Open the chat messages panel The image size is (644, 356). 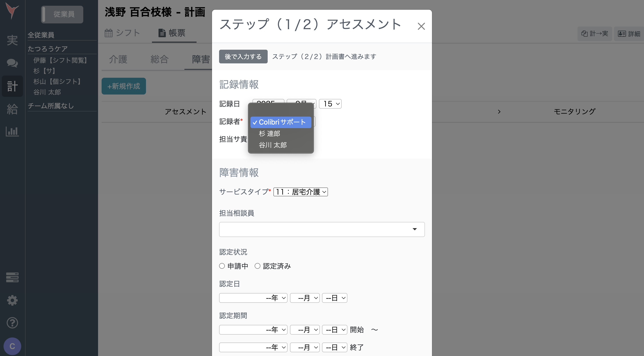click(12, 63)
